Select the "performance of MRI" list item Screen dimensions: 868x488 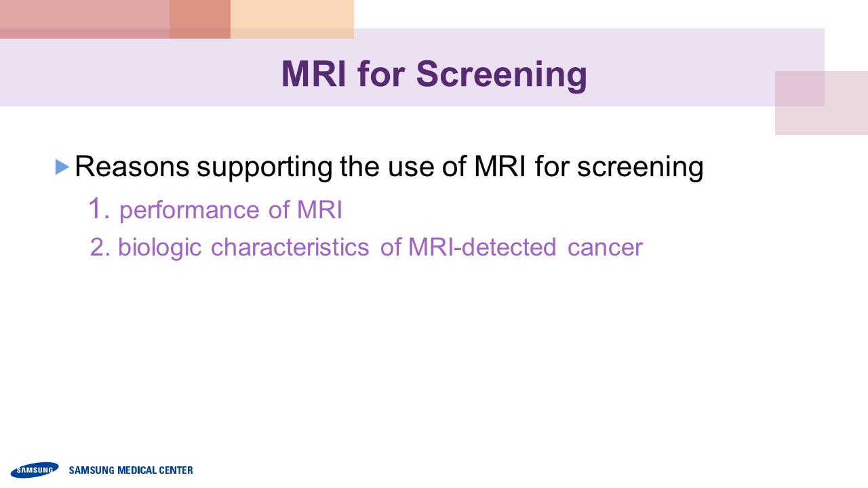[x=231, y=210]
